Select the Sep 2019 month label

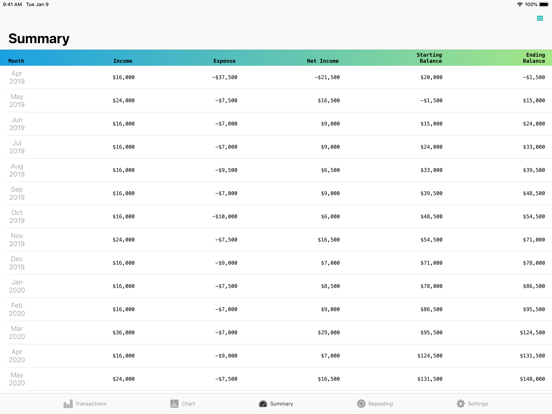(x=17, y=193)
